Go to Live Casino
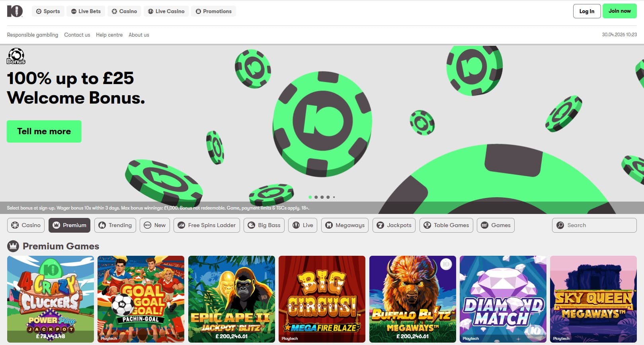 point(166,11)
